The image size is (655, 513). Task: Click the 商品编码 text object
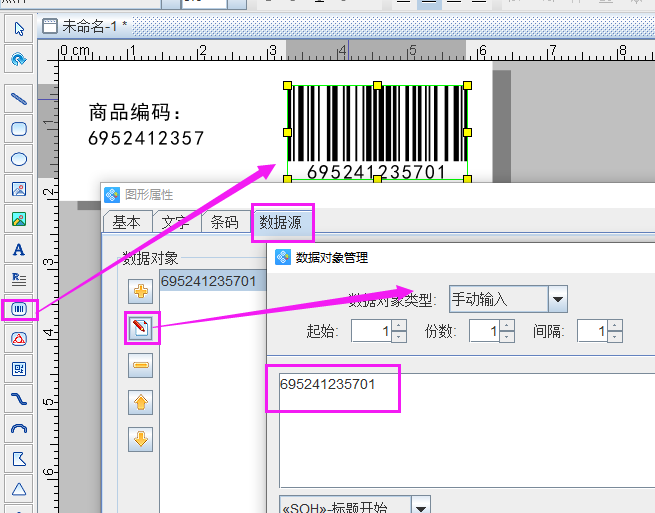(x=135, y=112)
